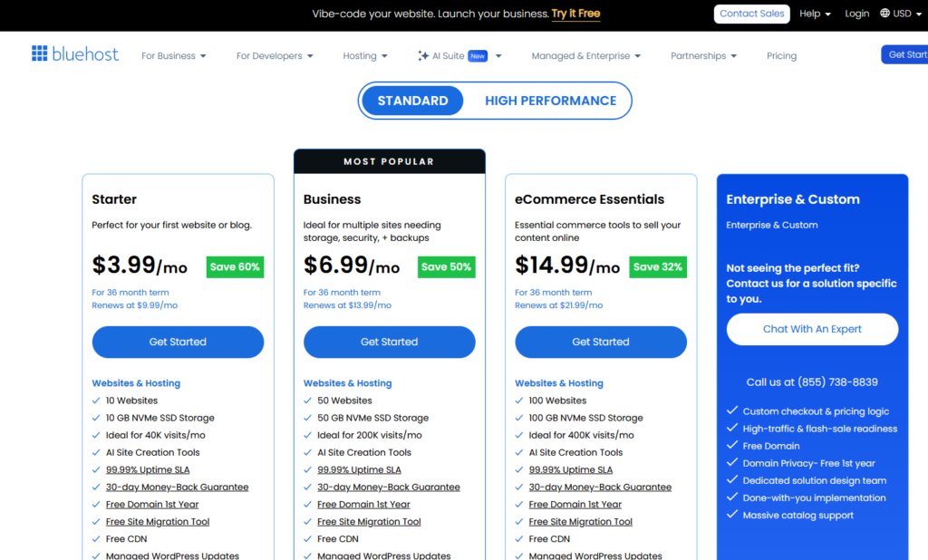Click the Save 32% badge on eCommerce Essentials

coord(658,267)
